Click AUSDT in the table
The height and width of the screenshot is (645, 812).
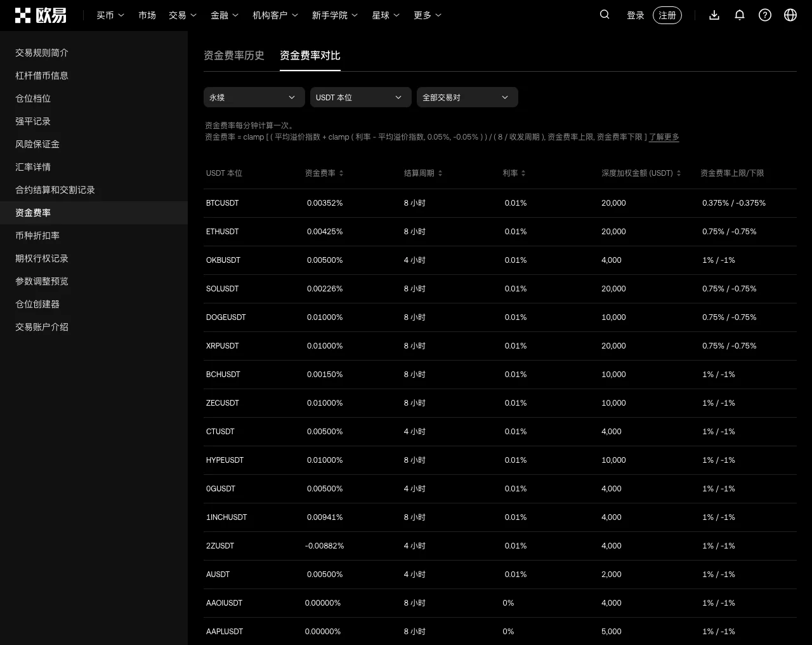218,575
